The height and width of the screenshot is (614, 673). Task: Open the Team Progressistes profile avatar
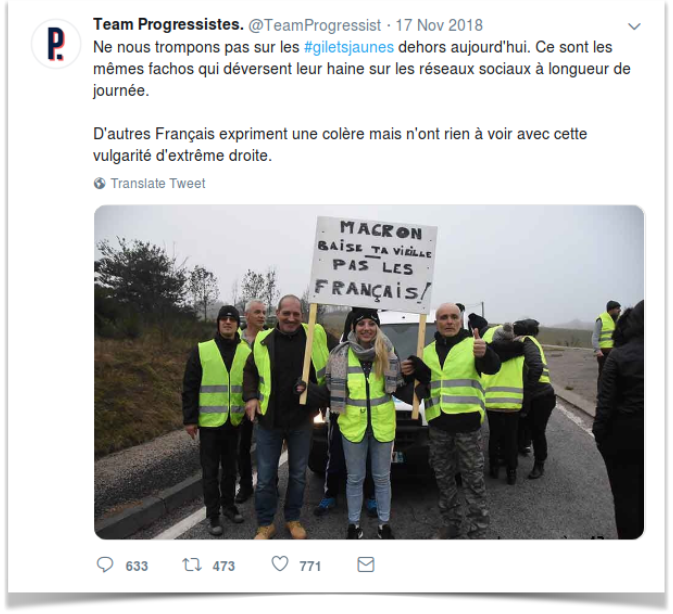(56, 44)
